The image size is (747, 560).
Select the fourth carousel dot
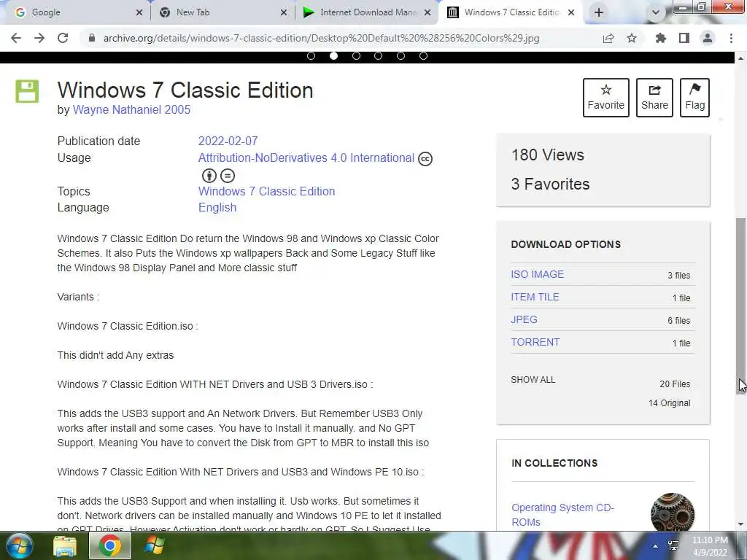[x=379, y=55]
